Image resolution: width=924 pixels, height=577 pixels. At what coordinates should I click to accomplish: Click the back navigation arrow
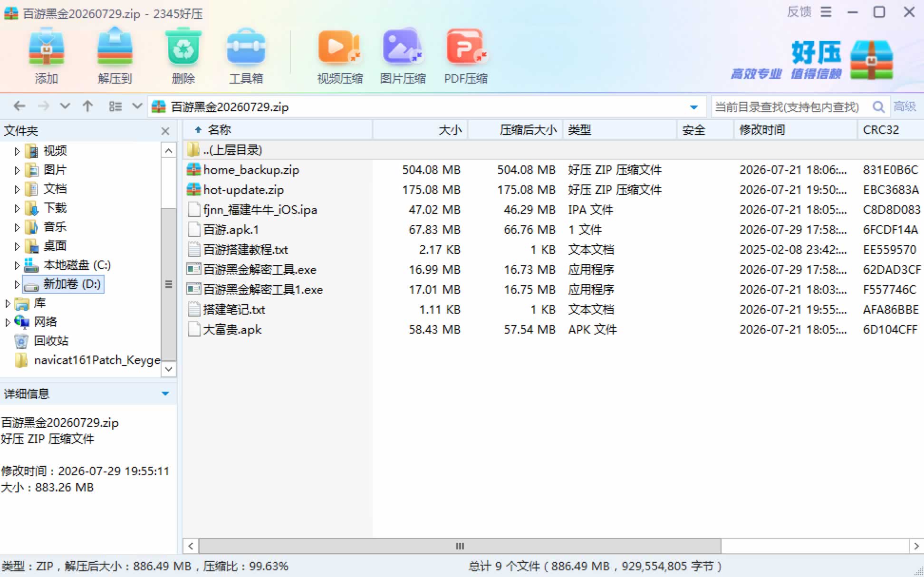pos(19,106)
